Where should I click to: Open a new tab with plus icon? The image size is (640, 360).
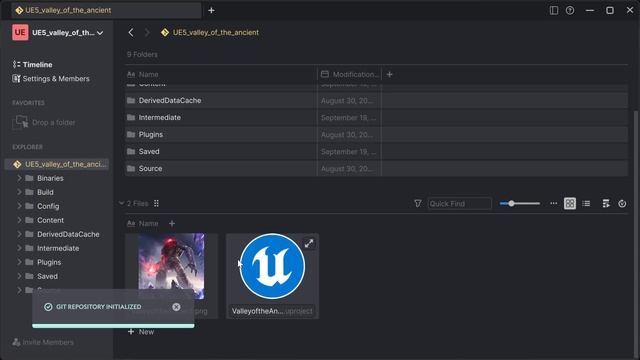click(x=211, y=10)
